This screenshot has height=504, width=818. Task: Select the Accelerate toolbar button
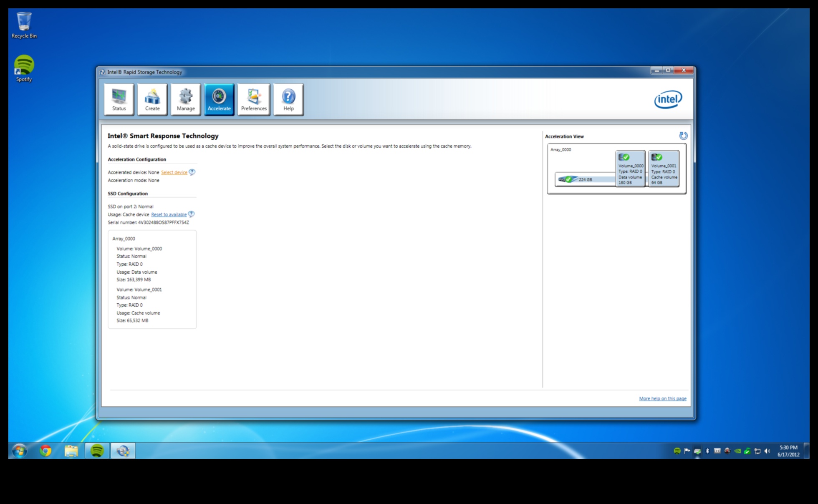(219, 99)
